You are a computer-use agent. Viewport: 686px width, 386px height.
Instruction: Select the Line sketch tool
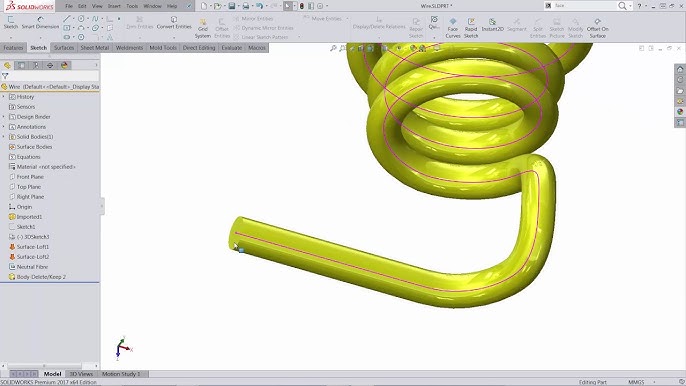point(66,19)
